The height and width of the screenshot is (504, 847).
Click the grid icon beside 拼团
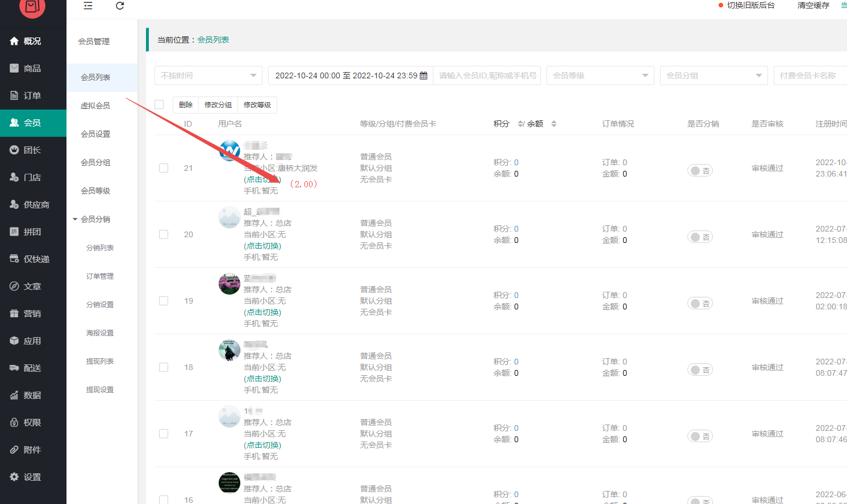[14, 232]
